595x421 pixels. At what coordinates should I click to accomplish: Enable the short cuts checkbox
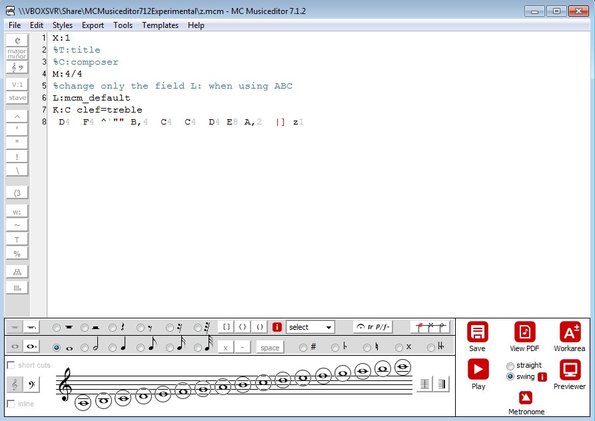click(x=11, y=365)
